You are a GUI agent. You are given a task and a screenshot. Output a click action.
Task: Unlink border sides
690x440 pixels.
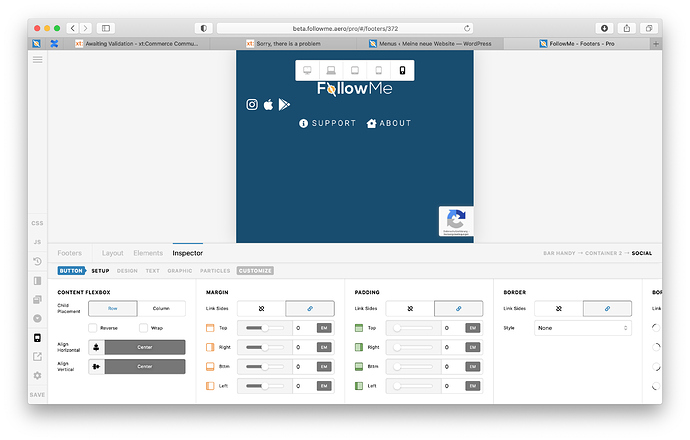coord(559,308)
